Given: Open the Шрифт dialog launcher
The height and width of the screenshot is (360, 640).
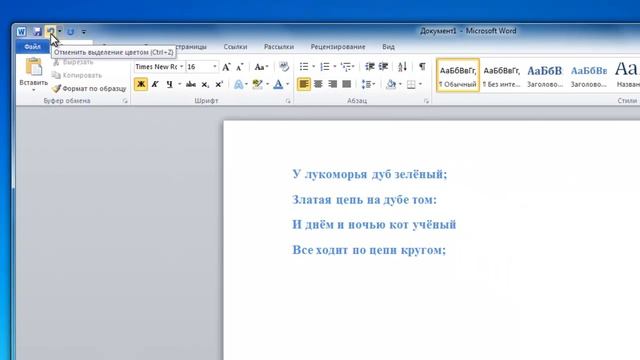Looking at the screenshot, I should pyautogui.click(x=288, y=101).
